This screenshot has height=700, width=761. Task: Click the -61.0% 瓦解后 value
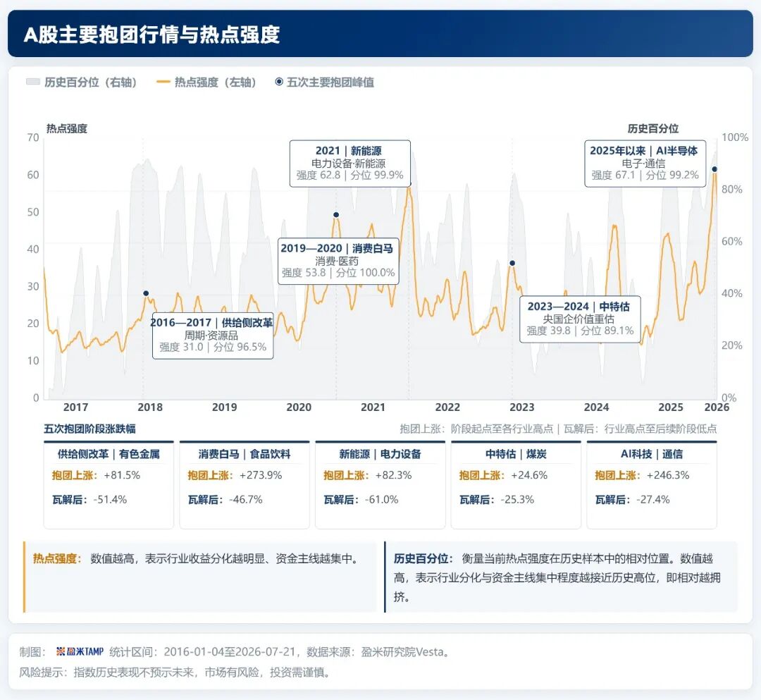coord(381,500)
